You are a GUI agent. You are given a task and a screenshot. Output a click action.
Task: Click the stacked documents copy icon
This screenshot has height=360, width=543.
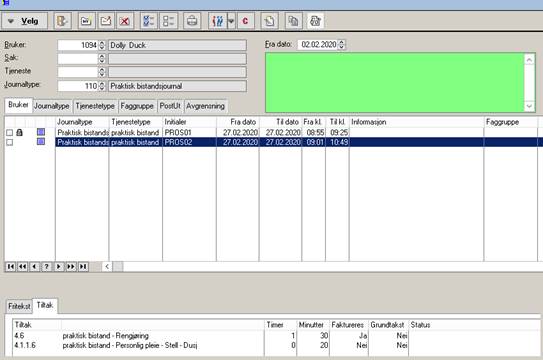click(x=293, y=21)
